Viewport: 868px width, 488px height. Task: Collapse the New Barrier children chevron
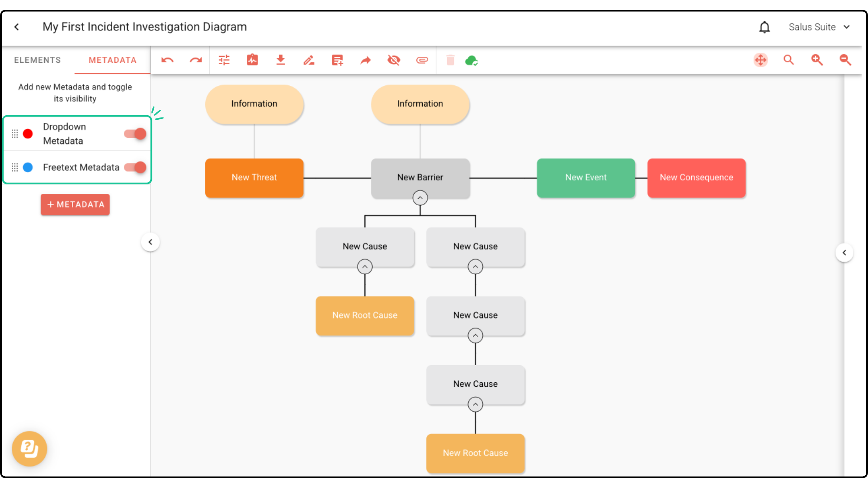[420, 198]
